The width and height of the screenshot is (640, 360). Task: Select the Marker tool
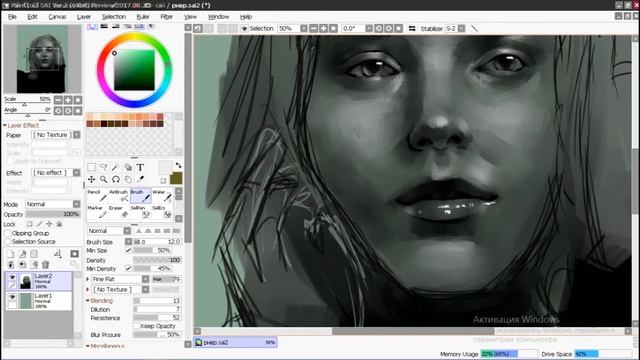coord(97,211)
